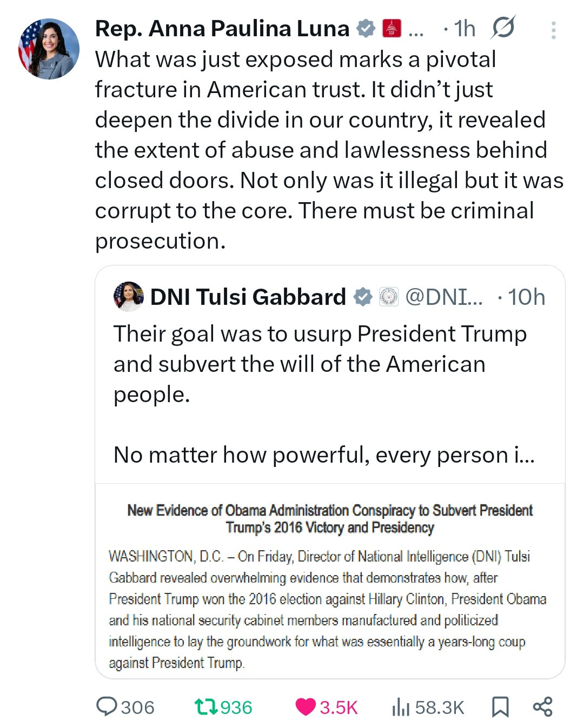Image resolution: width=584 pixels, height=728 pixels.
Task: Unlike the post via the heart icon
Action: (x=306, y=706)
